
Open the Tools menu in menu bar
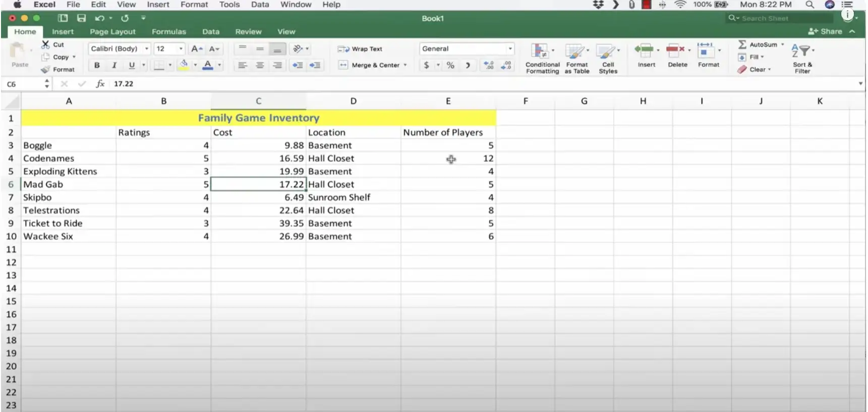click(x=229, y=5)
